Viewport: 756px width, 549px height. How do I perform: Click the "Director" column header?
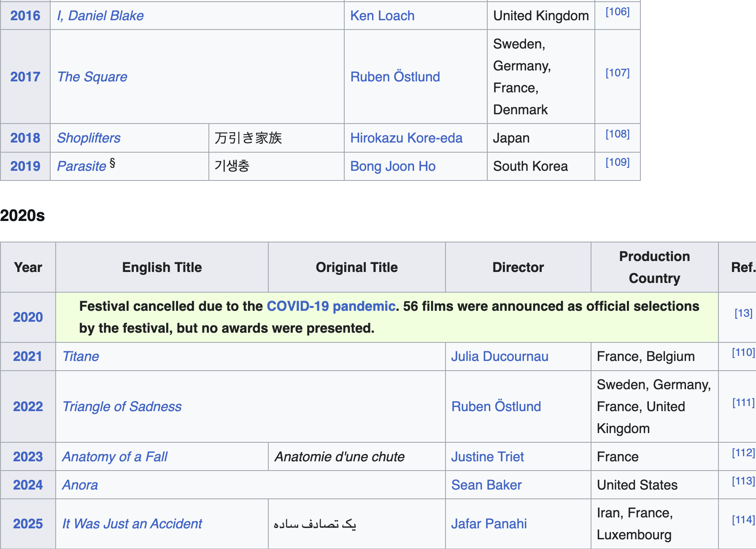coord(518,267)
